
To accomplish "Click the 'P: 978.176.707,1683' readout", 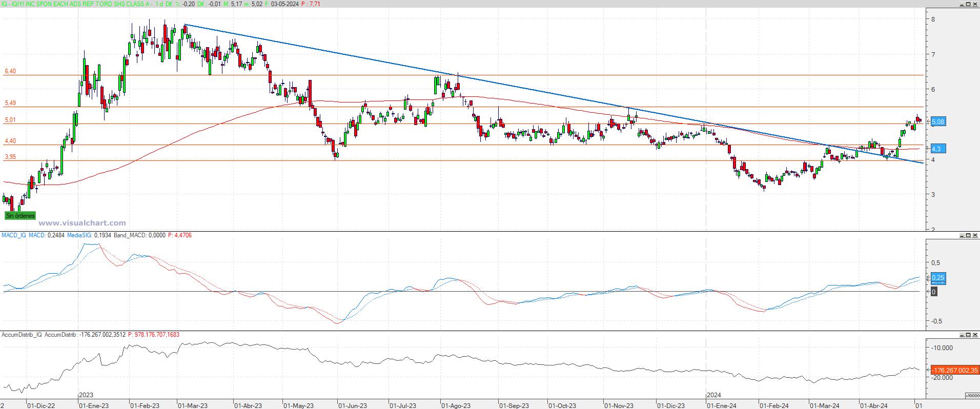I will pyautogui.click(x=154, y=335).
